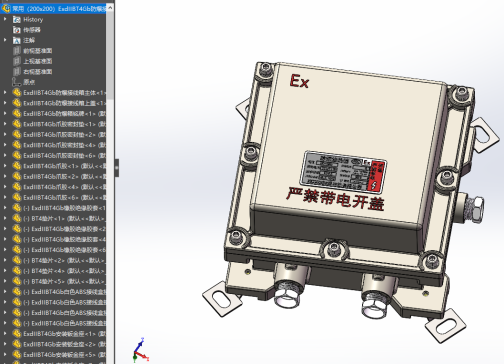The width and height of the screenshot is (504, 364).
Task: Expand the 注解 annotations folder
Action: pos(5,40)
